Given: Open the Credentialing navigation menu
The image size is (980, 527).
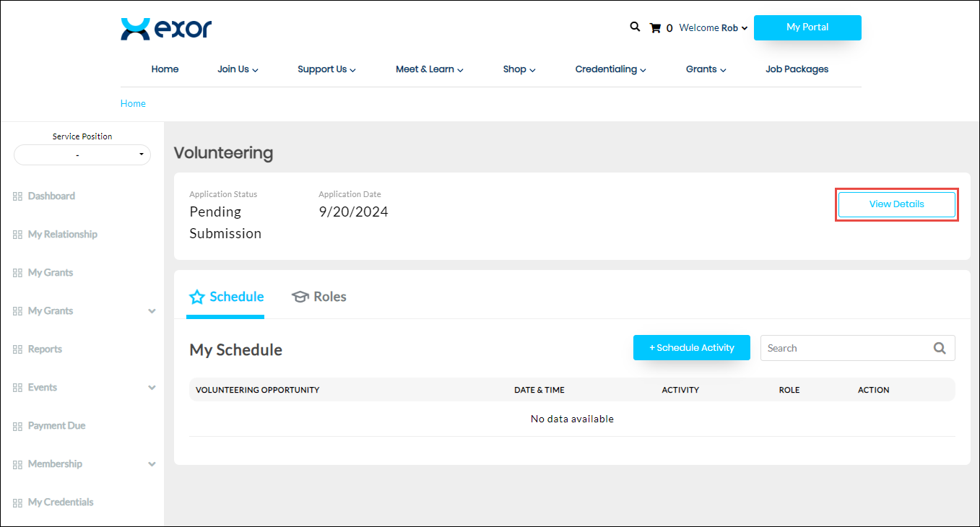Looking at the screenshot, I should (x=610, y=69).
